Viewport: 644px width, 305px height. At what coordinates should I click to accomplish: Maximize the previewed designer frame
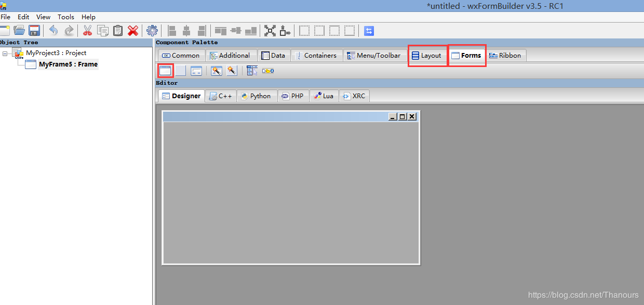pos(403,117)
